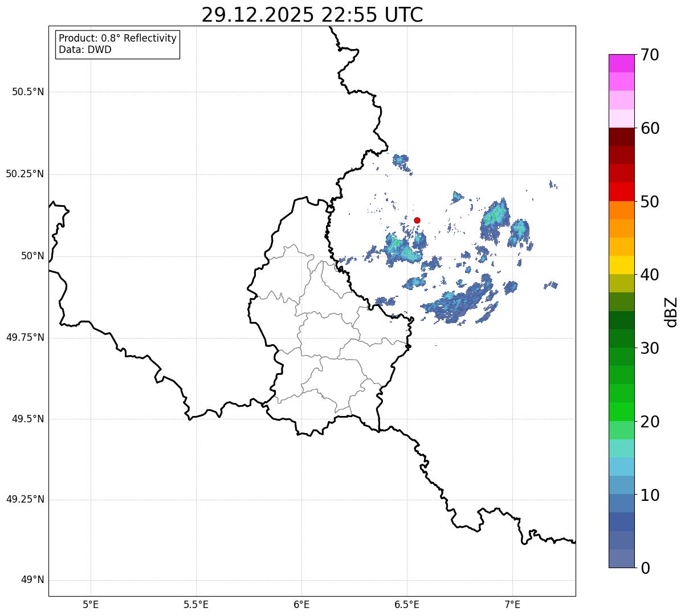Click the title "29.12.2025 22:55 UTC"
Image resolution: width=685 pixels, height=616 pixels.
[x=312, y=14]
